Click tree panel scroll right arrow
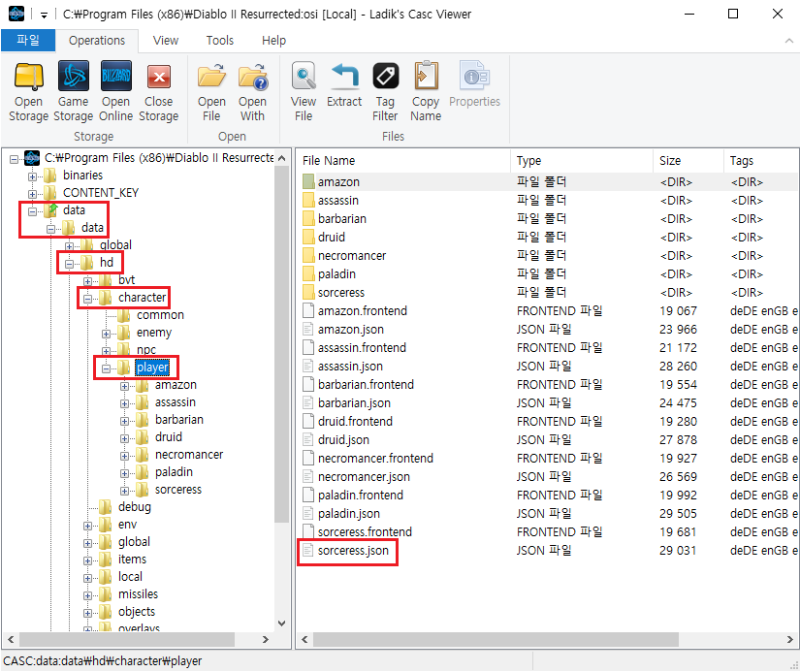Image resolution: width=800 pixels, height=672 pixels. click(266, 639)
